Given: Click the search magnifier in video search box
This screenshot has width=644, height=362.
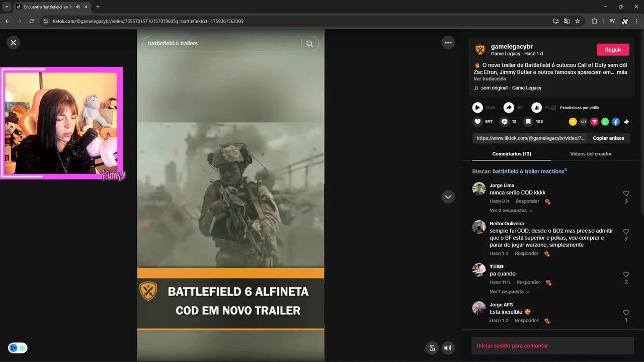Looking at the screenshot, I should pyautogui.click(x=309, y=44).
